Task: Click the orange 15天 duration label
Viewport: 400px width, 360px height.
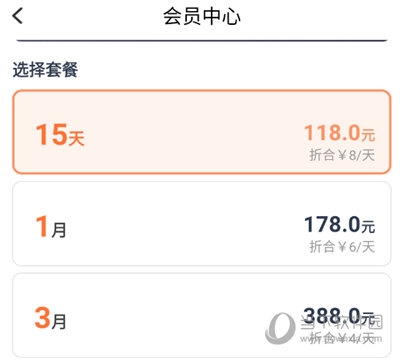Action: (60, 135)
